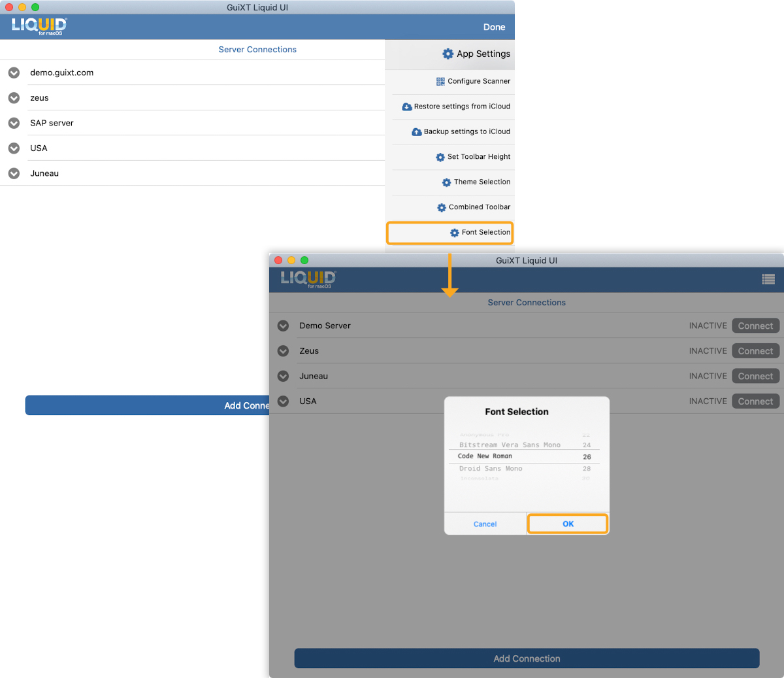Viewport: 784px width, 678px height.
Task: Expand the demo.guixt.com connection
Action: click(14, 73)
